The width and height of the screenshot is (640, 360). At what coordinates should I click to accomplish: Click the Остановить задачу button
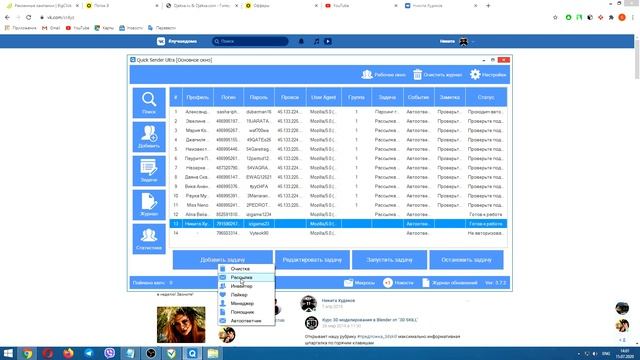(x=466, y=260)
